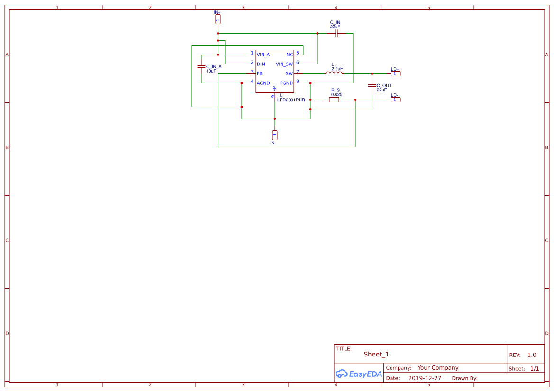This screenshot has height=392, width=554.
Task: Click the FB pin label on the IC
Action: coord(259,73)
